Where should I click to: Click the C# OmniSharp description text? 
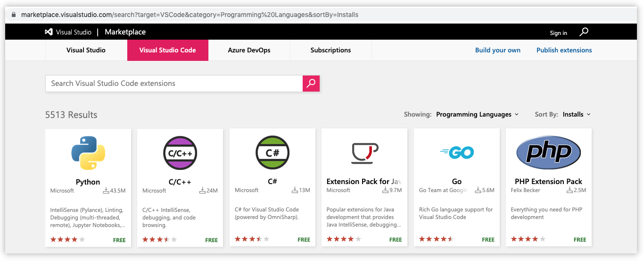pos(267,213)
